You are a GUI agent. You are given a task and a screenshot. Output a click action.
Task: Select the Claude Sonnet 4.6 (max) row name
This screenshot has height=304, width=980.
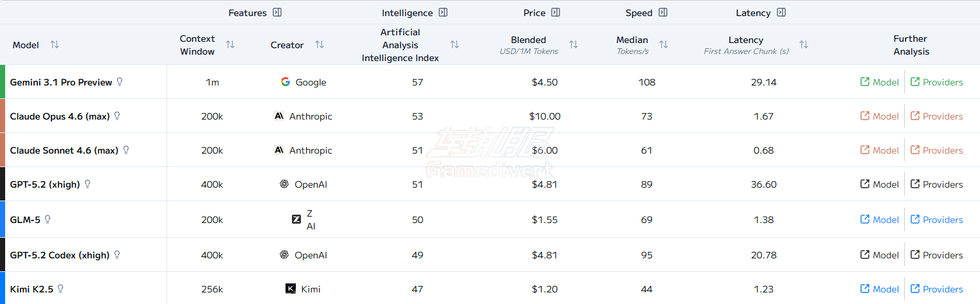[x=64, y=150]
